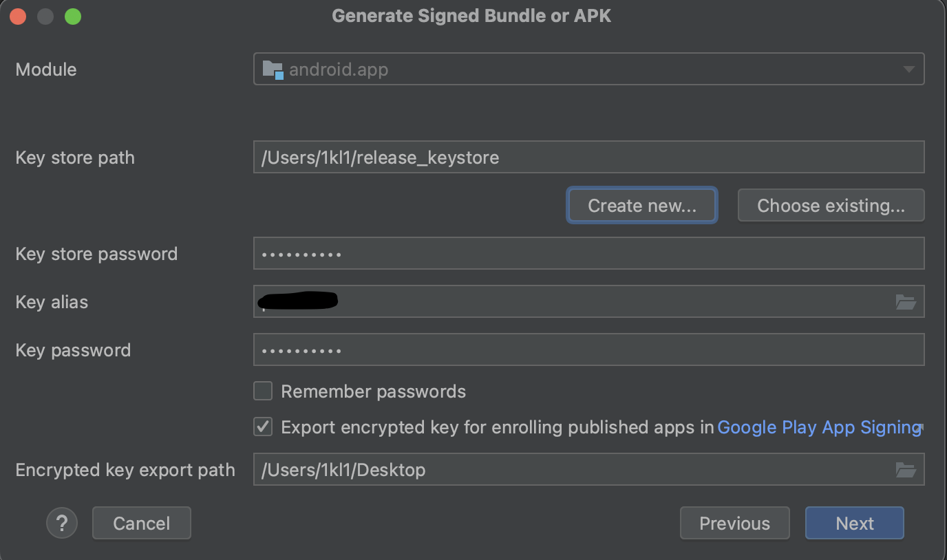Close the dialog with the red button
This screenshot has height=560, width=947.
pos(18,17)
